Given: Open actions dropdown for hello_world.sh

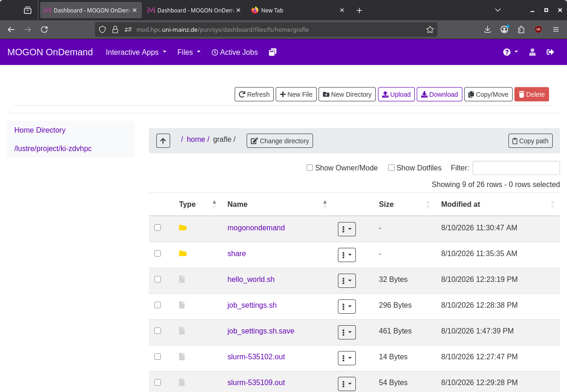Looking at the screenshot, I should (347, 281).
